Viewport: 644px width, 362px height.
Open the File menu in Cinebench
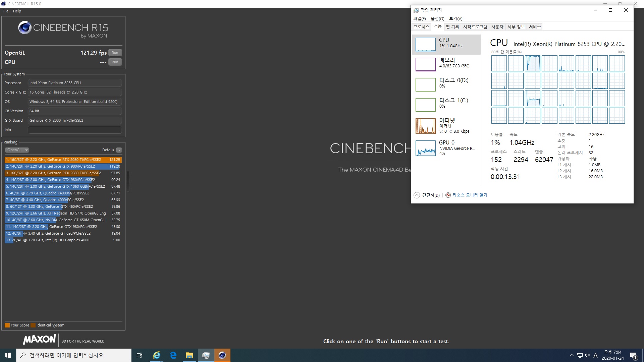[x=5, y=11]
